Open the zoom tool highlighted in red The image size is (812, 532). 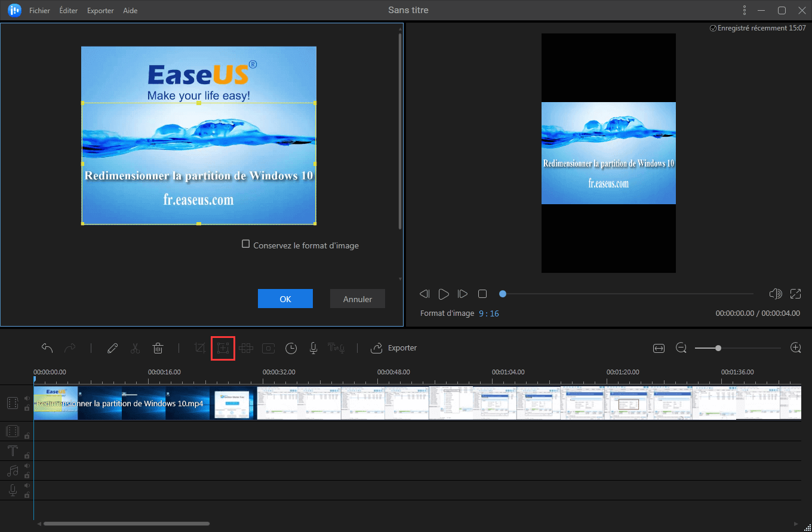223,348
